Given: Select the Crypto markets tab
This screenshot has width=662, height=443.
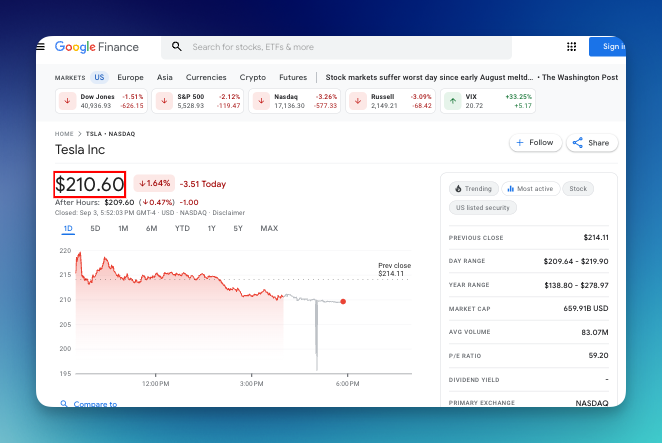Looking at the screenshot, I should 252,78.
